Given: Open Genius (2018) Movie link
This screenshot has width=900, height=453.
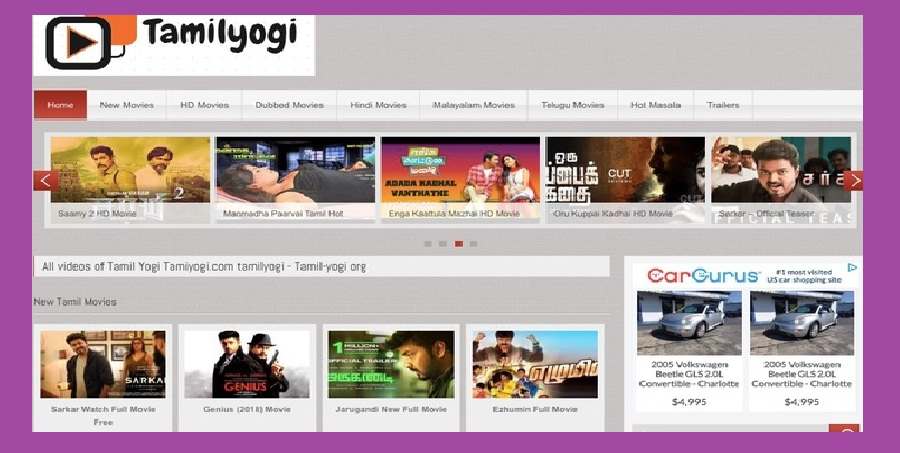Looking at the screenshot, I should 247,409.
